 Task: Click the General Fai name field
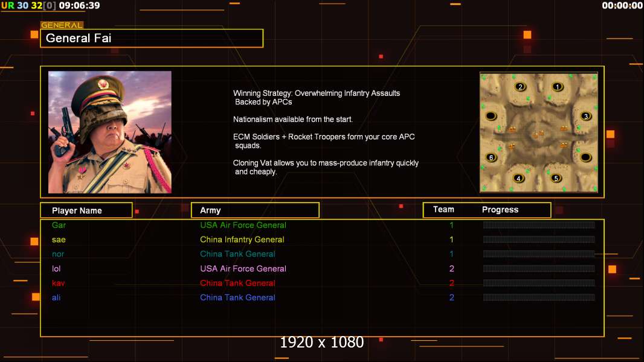point(152,38)
